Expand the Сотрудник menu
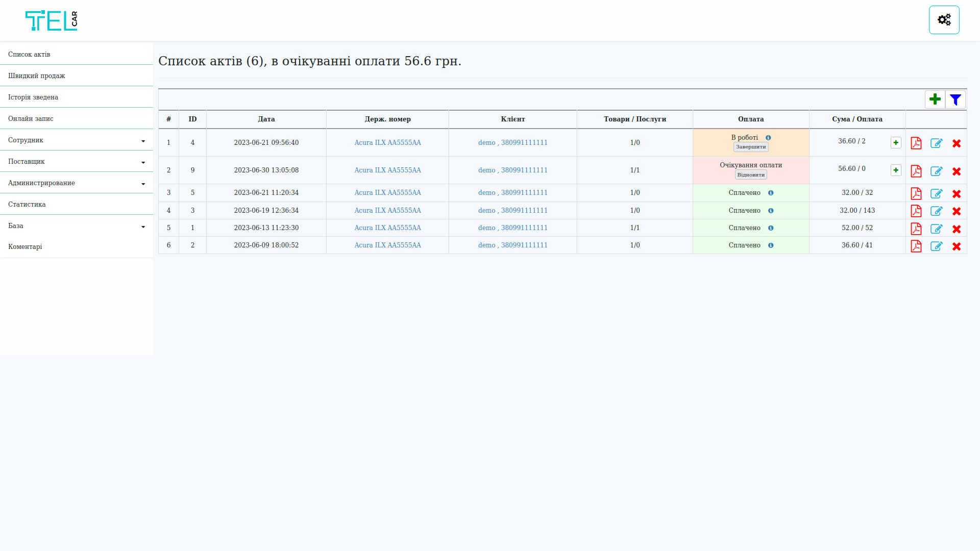Viewport: 980px width, 551px height. click(77, 140)
